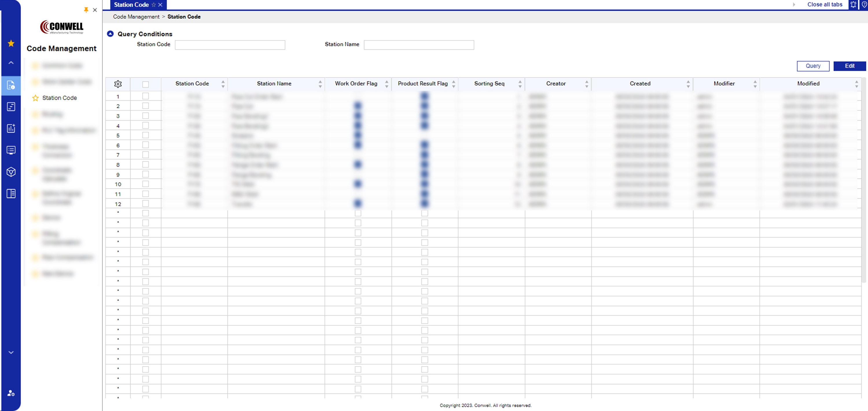Click the user settings icon at sidebar bottom
This screenshot has height=411, width=868.
pyautogui.click(x=11, y=393)
